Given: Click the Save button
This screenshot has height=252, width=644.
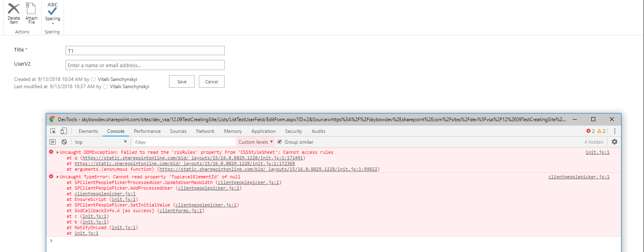Looking at the screenshot, I should click(182, 82).
